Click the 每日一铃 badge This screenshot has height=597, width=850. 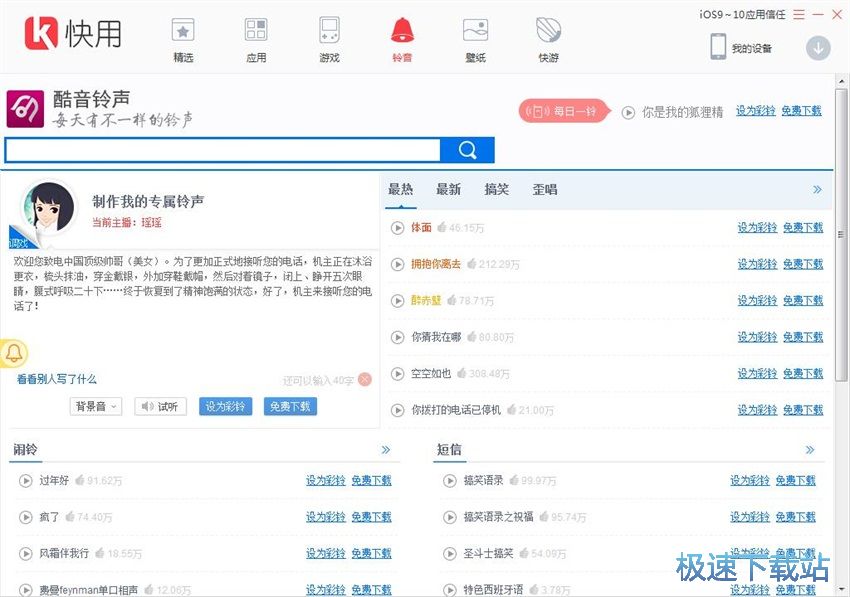click(564, 112)
